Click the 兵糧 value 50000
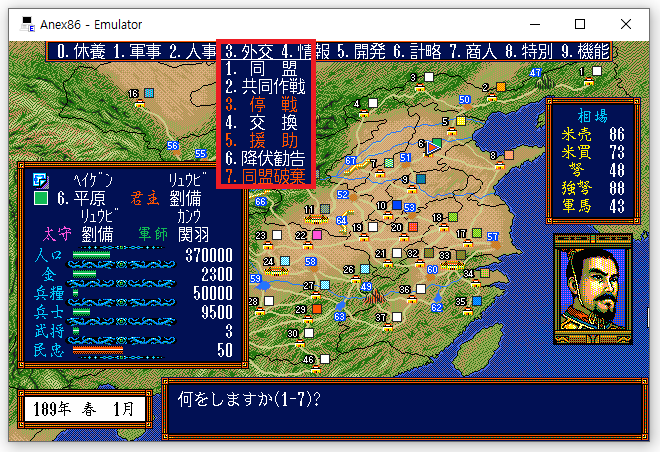Viewport: 660px width, 452px height. tap(213, 293)
